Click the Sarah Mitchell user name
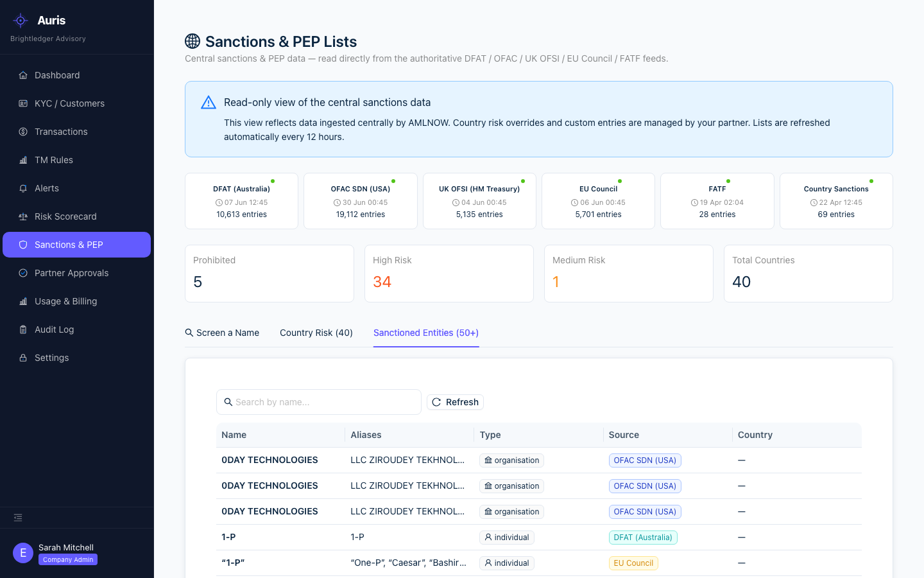924x578 pixels. tap(66, 547)
